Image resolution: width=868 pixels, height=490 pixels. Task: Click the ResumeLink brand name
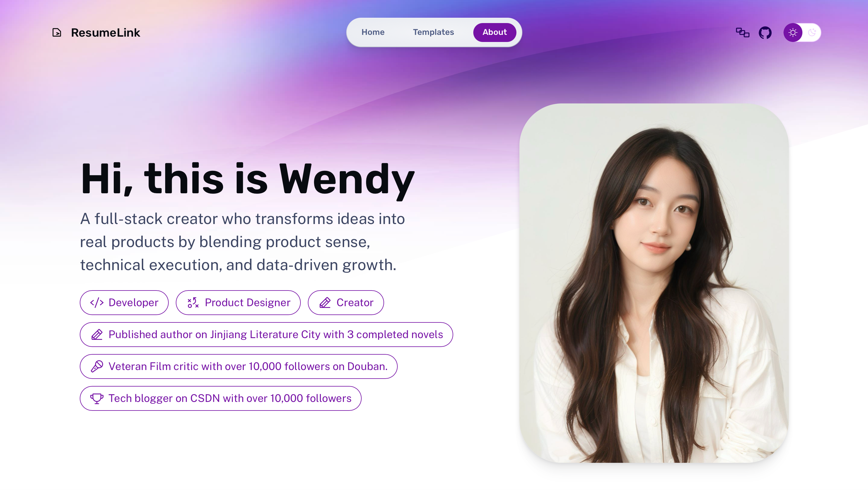105,33
